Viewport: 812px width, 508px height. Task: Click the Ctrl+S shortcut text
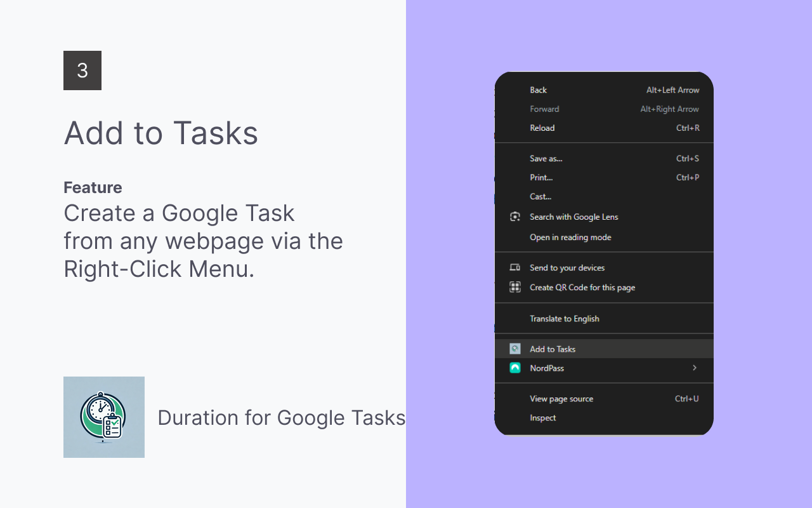(x=688, y=159)
